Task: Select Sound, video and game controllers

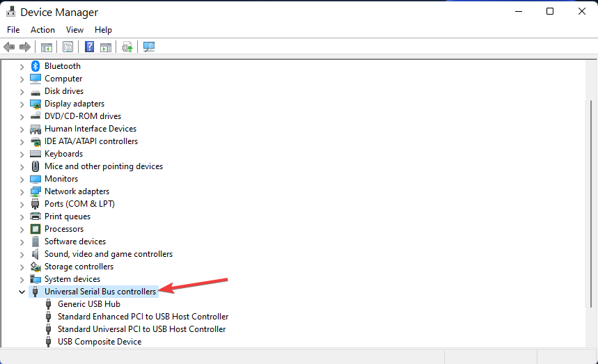Action: pos(108,254)
